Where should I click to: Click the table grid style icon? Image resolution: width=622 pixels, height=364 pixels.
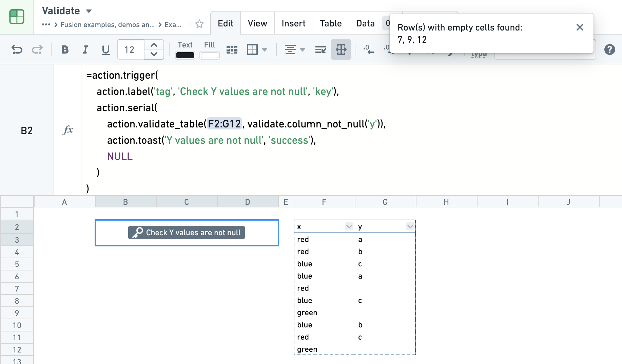click(x=232, y=50)
